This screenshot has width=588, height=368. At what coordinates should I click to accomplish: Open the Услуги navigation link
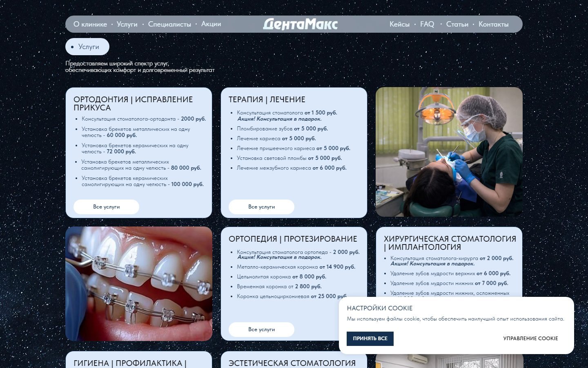(127, 24)
